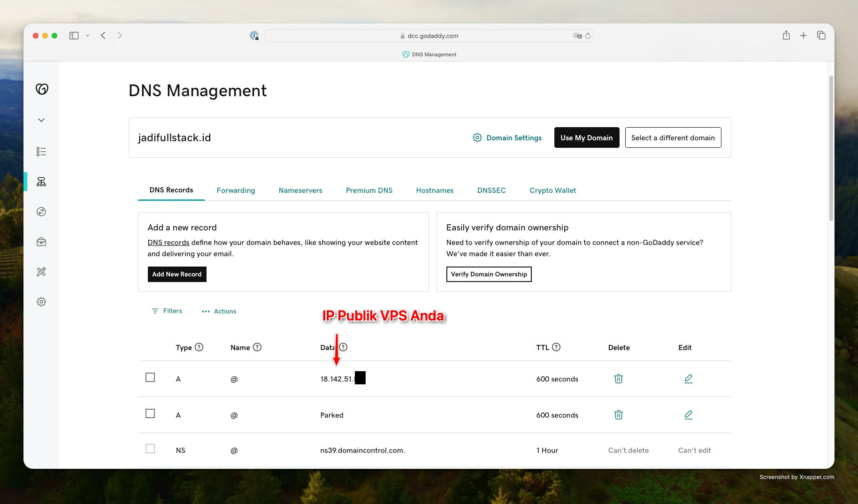The image size is (858, 504).
Task: Select the DNS network sidebar icon
Action: coord(41,182)
